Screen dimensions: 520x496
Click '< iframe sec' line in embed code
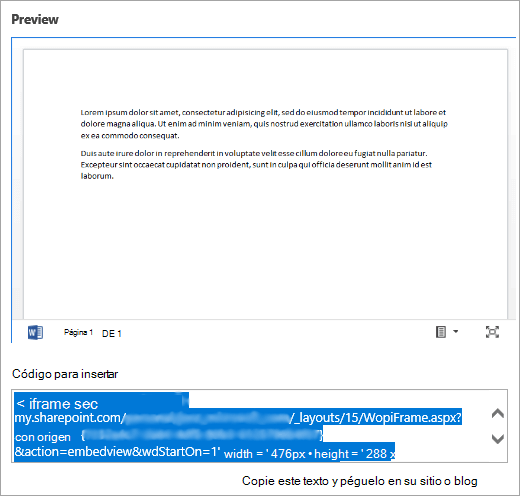click(57, 404)
